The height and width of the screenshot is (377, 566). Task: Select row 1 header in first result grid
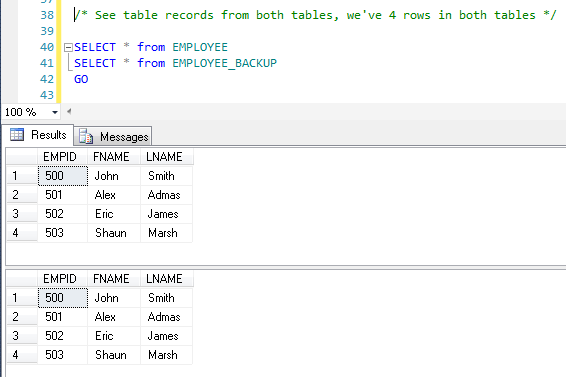pos(22,176)
